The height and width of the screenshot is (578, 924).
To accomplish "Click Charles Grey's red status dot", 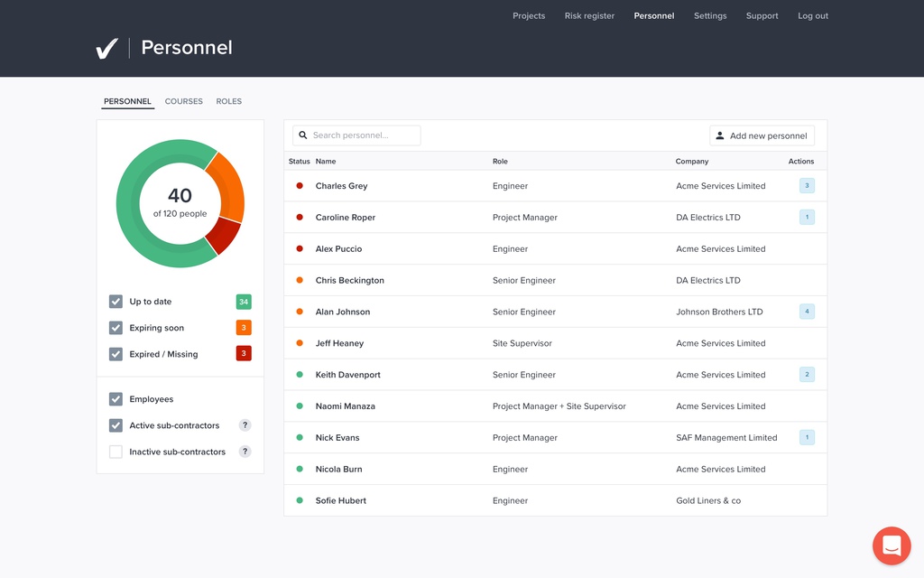I will coord(299,185).
